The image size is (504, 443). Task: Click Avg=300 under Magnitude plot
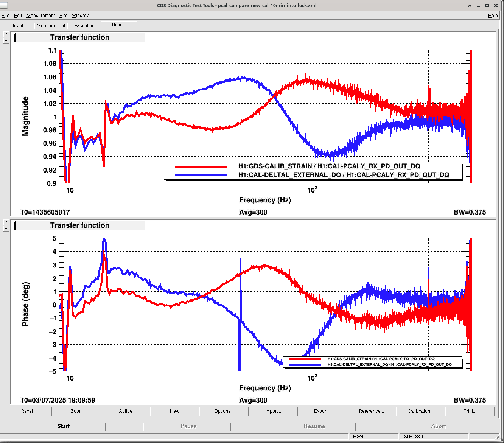pos(253,212)
